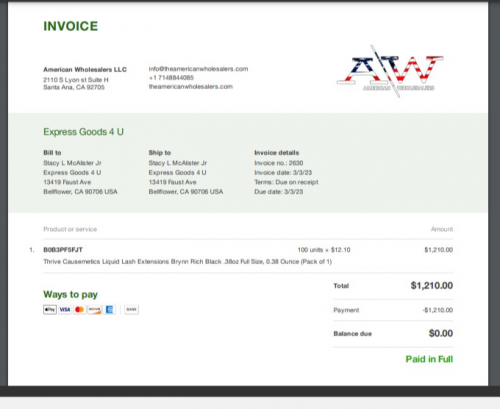Click the INVOICE heading

pyautogui.click(x=71, y=26)
